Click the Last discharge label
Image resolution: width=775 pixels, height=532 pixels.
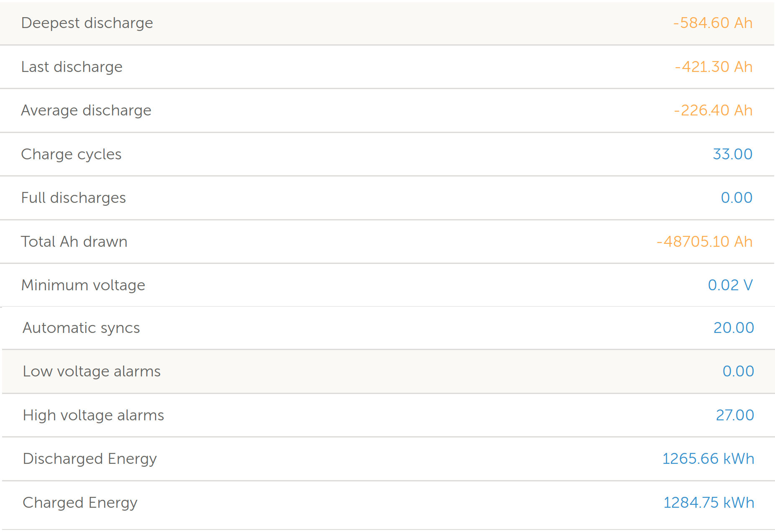pos(72,67)
